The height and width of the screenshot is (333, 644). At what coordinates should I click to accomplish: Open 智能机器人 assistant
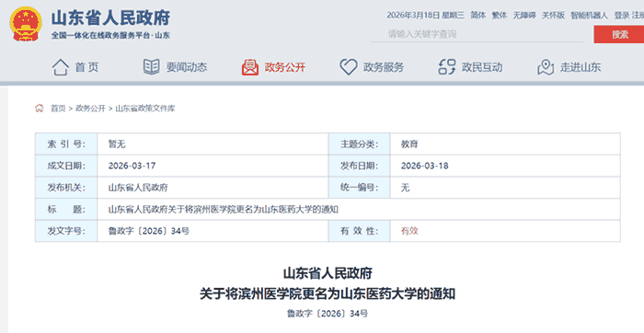[589, 16]
